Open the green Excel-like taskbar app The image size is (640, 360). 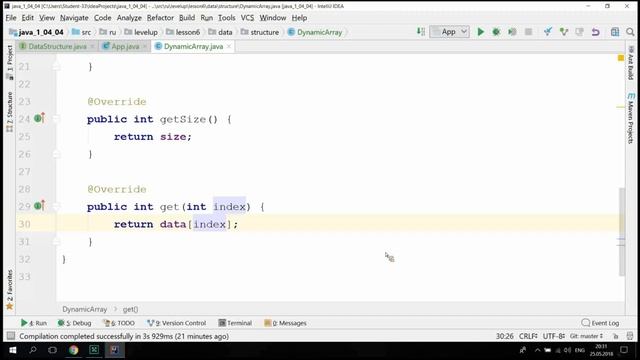pyautogui.click(x=94, y=350)
